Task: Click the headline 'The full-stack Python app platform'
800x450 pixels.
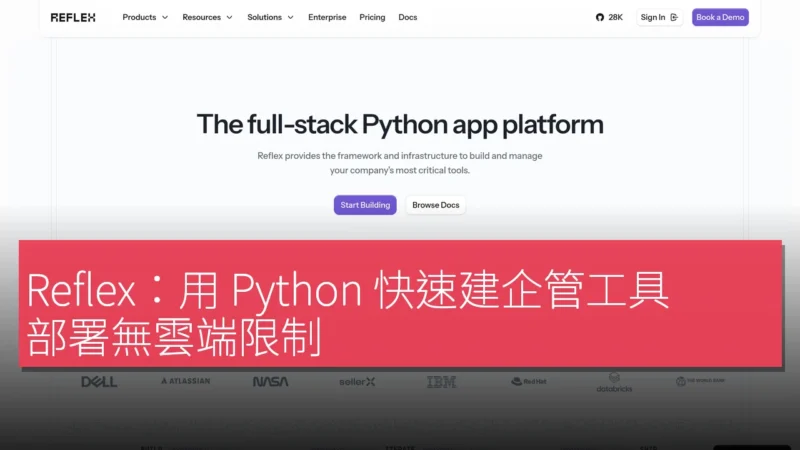Action: click(400, 124)
